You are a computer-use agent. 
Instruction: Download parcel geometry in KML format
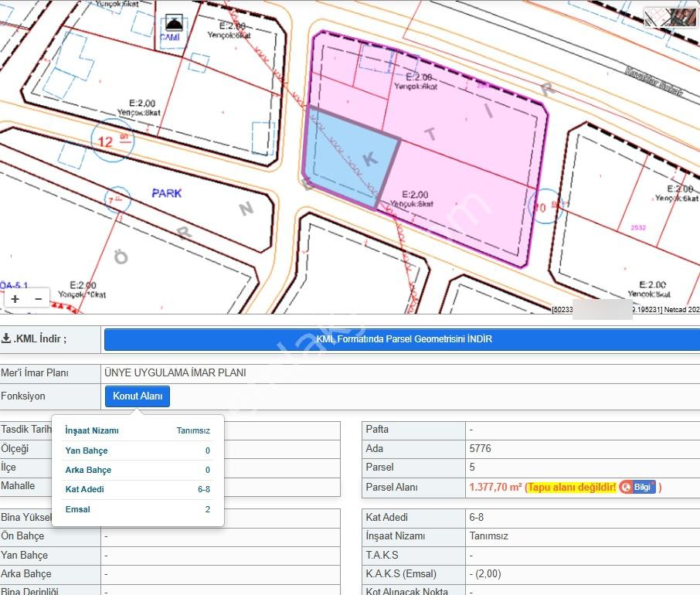(x=403, y=338)
